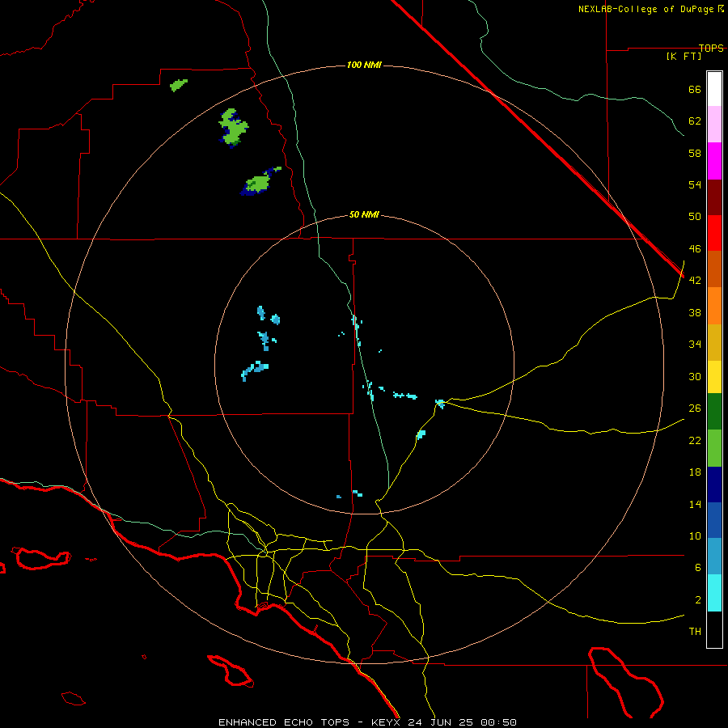Click the "NEXLAB-College of DuPage" credit text

[x=647, y=9]
